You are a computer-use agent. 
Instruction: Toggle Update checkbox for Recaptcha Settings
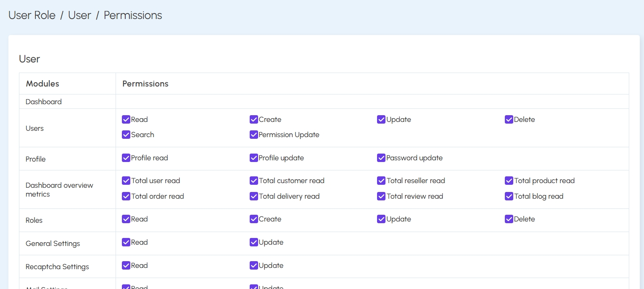254,265
